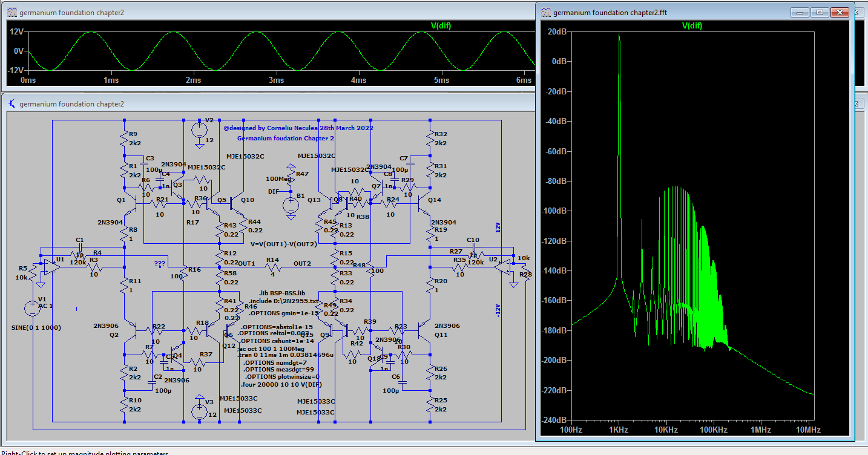
Task: Select the .OPTIONS numdgt=7 directive
Action: (x=275, y=362)
